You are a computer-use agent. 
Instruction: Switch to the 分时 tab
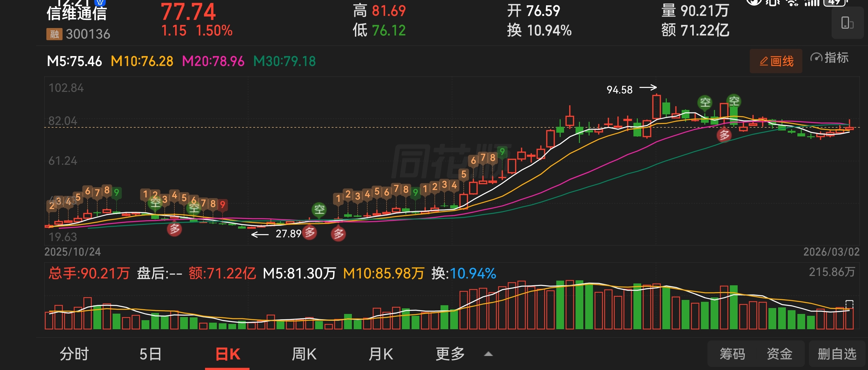pyautogui.click(x=74, y=354)
